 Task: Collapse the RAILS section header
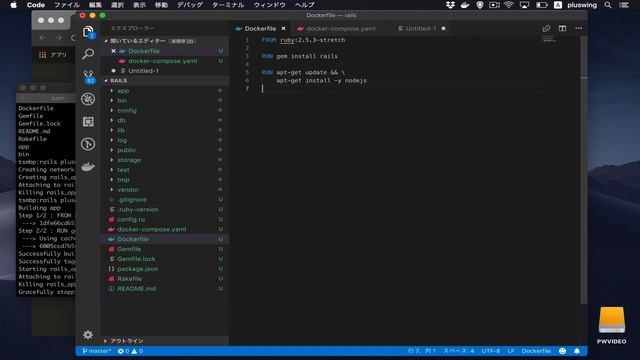tap(165, 80)
